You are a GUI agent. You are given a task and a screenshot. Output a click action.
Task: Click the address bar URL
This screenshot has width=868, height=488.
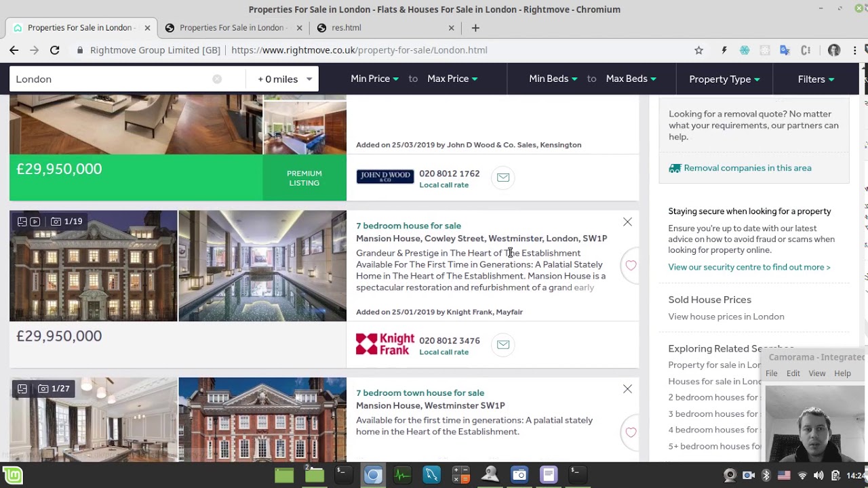[359, 50]
